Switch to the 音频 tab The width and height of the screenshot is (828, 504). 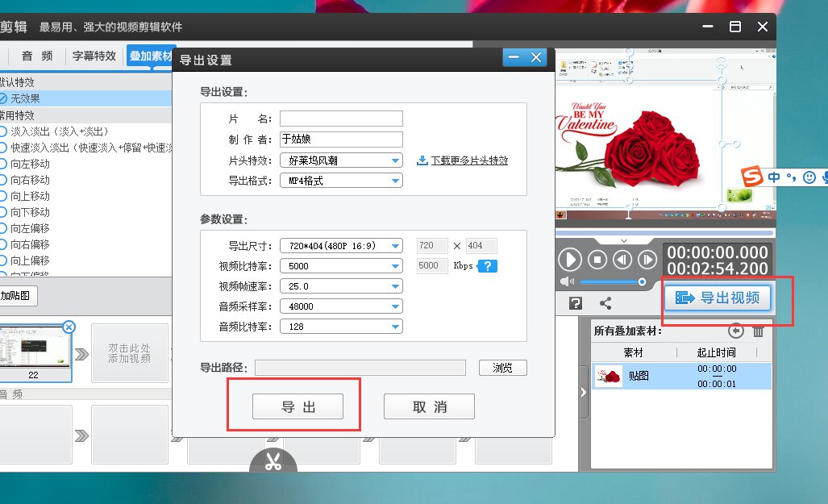click(35, 56)
